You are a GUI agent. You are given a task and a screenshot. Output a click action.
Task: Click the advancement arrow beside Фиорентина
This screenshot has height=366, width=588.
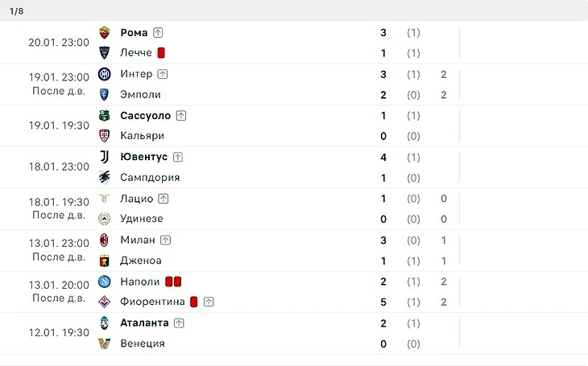pyautogui.click(x=209, y=302)
